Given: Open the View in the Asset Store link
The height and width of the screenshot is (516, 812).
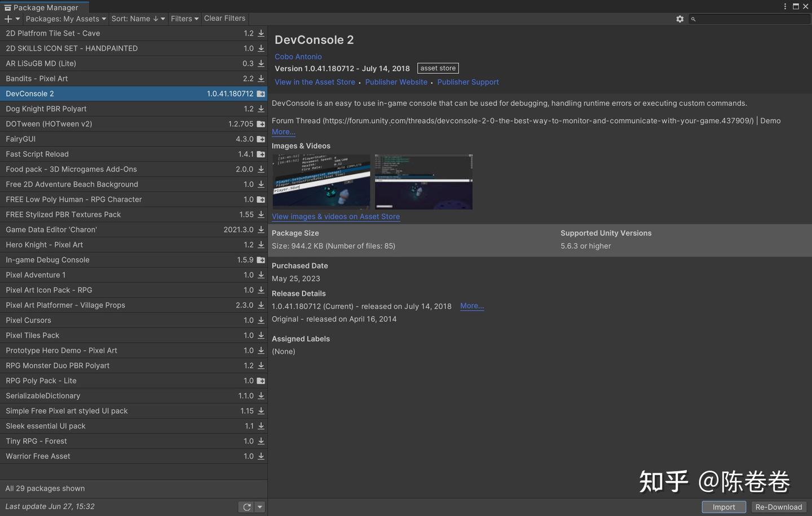Looking at the screenshot, I should coord(315,82).
